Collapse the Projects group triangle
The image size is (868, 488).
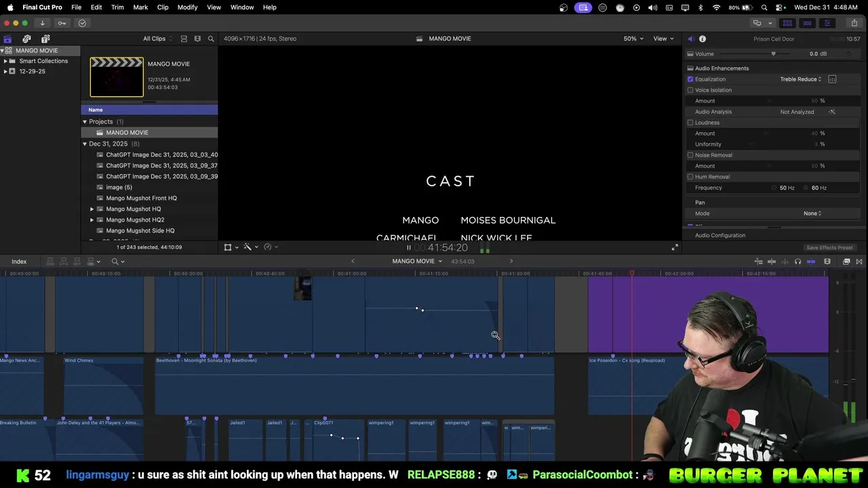(x=85, y=122)
